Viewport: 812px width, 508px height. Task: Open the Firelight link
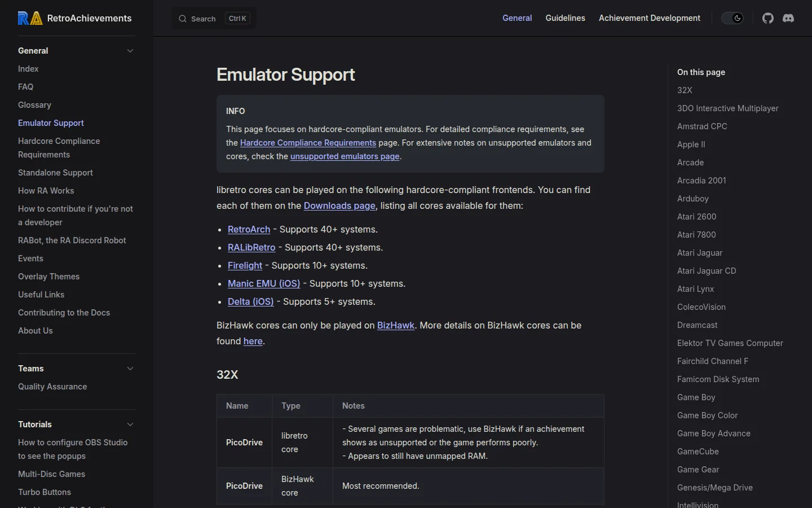click(245, 265)
